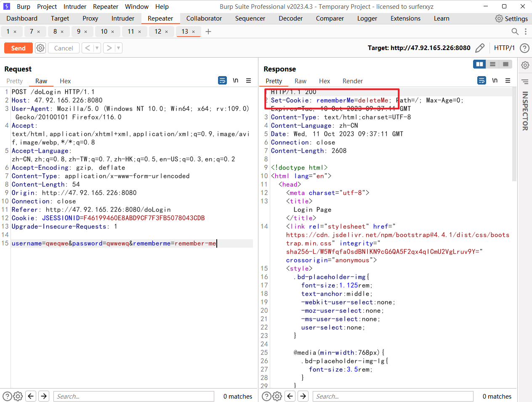This screenshot has height=402, width=532.
Task: Open the Render tab in Response
Action: click(x=352, y=81)
